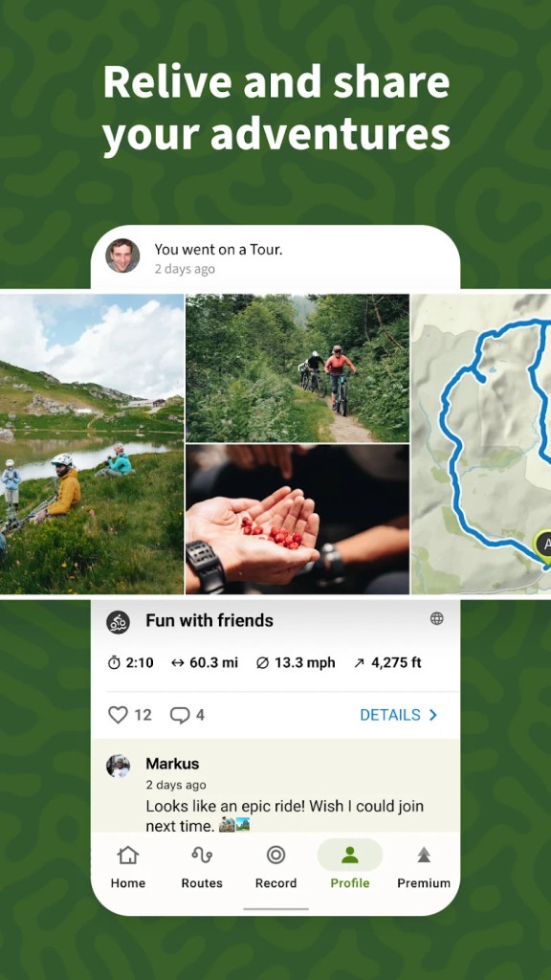
Task: Tap the stopwatch duration icon
Action: [x=114, y=663]
